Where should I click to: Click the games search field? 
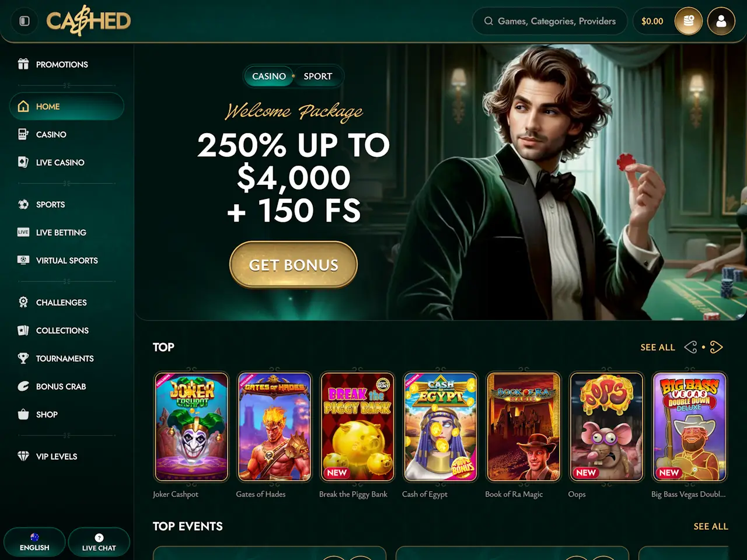[549, 21]
